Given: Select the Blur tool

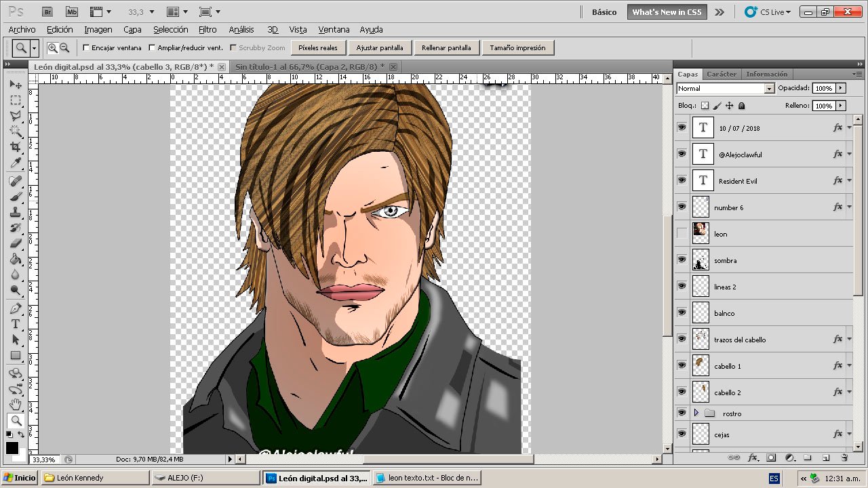Looking at the screenshot, I should tap(16, 274).
